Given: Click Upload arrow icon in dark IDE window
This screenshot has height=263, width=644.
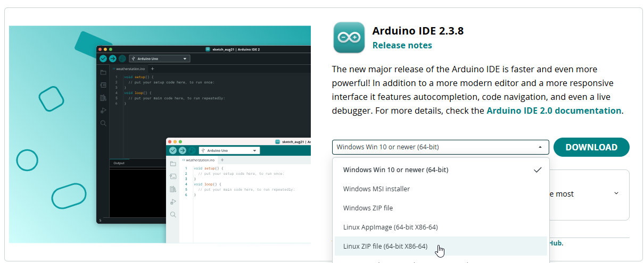Looking at the screenshot, I should [x=112, y=58].
